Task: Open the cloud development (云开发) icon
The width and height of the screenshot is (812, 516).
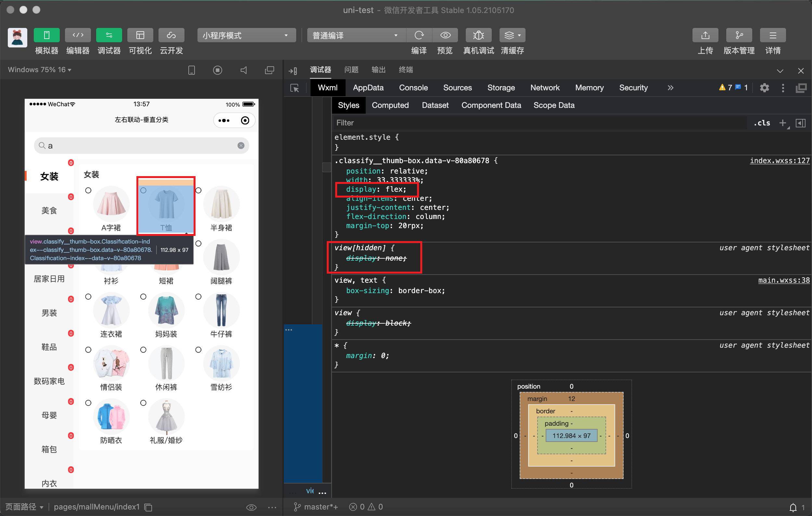Action: pyautogui.click(x=171, y=35)
